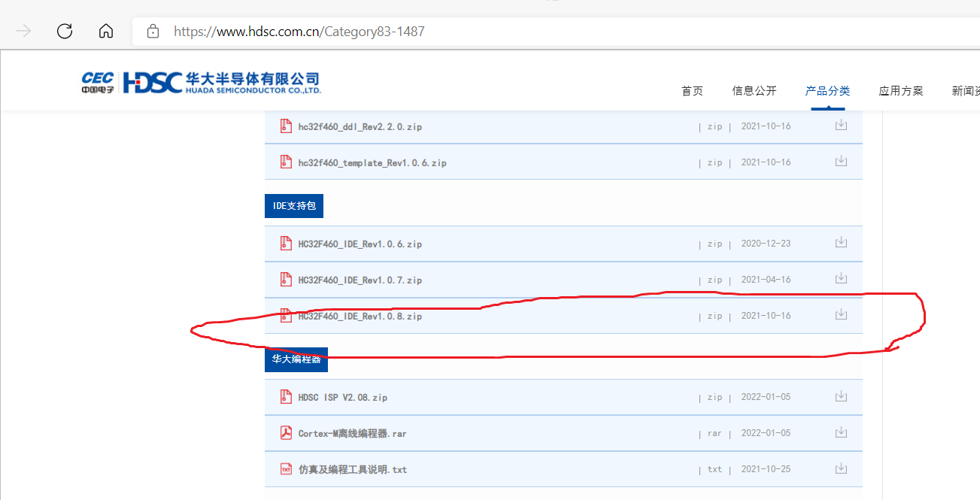Download HC32F460_IDE_Rev1.0.6.zip via arrow icon
The width and height of the screenshot is (980, 500).
pyautogui.click(x=841, y=242)
